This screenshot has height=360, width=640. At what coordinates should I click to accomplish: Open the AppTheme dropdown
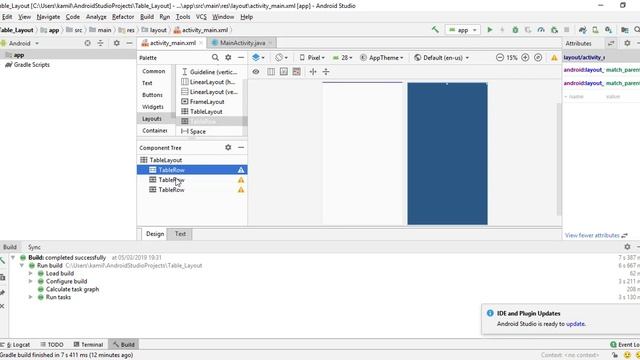pyautogui.click(x=382, y=58)
